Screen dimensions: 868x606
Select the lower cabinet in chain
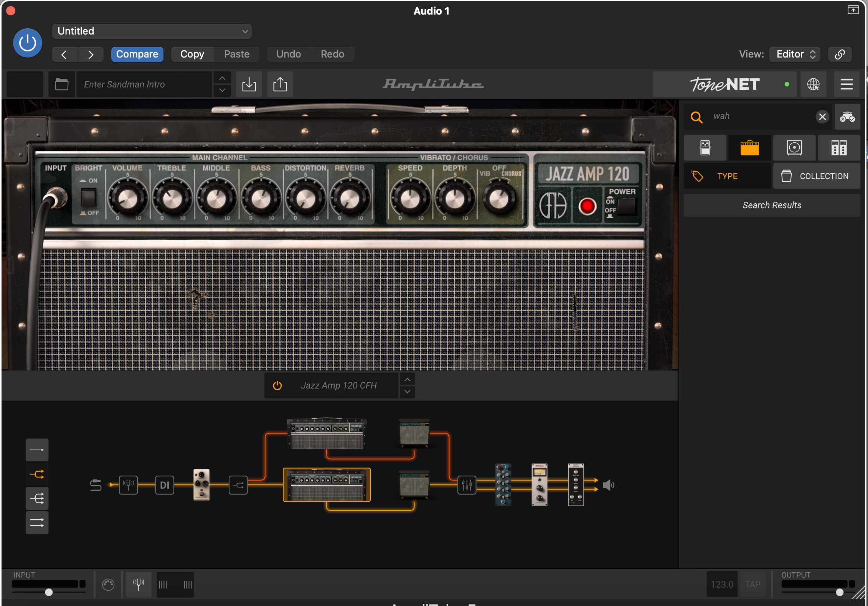(x=414, y=485)
